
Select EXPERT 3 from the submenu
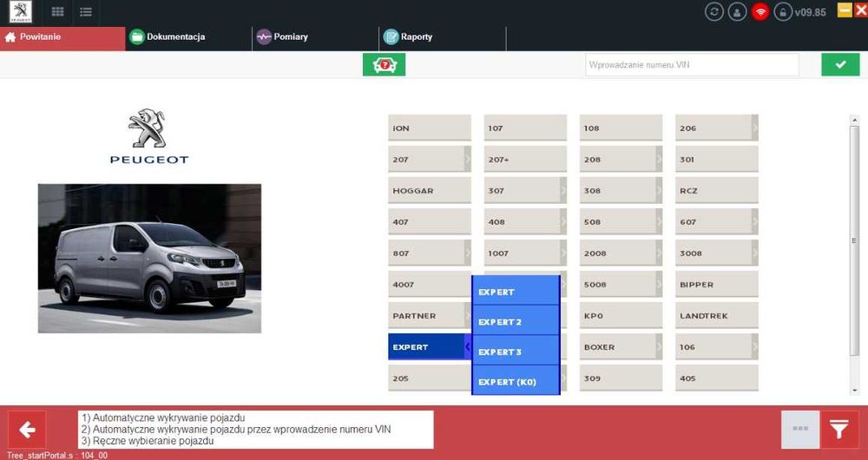point(516,351)
